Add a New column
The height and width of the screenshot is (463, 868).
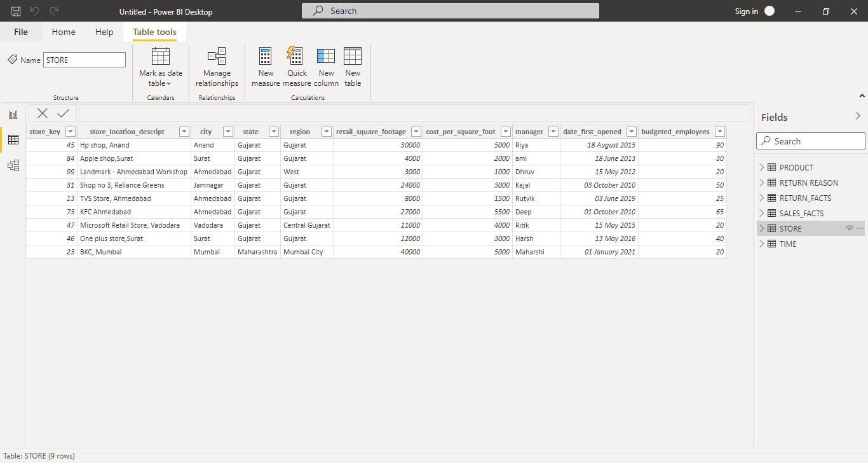click(326, 67)
